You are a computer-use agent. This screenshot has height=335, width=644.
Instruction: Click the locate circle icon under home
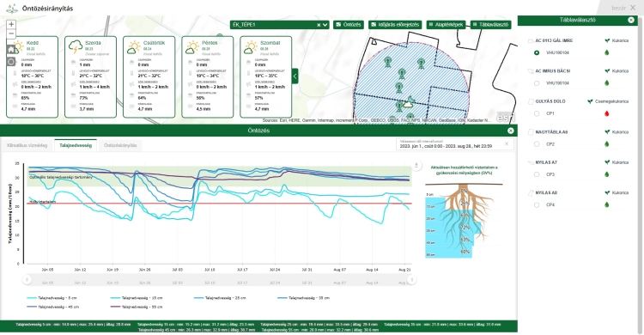(11, 62)
